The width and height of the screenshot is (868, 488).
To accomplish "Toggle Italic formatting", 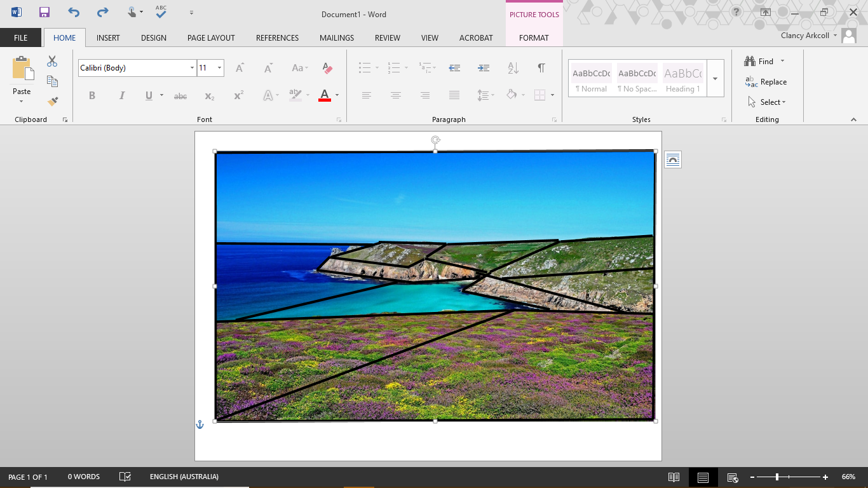I will pyautogui.click(x=121, y=95).
